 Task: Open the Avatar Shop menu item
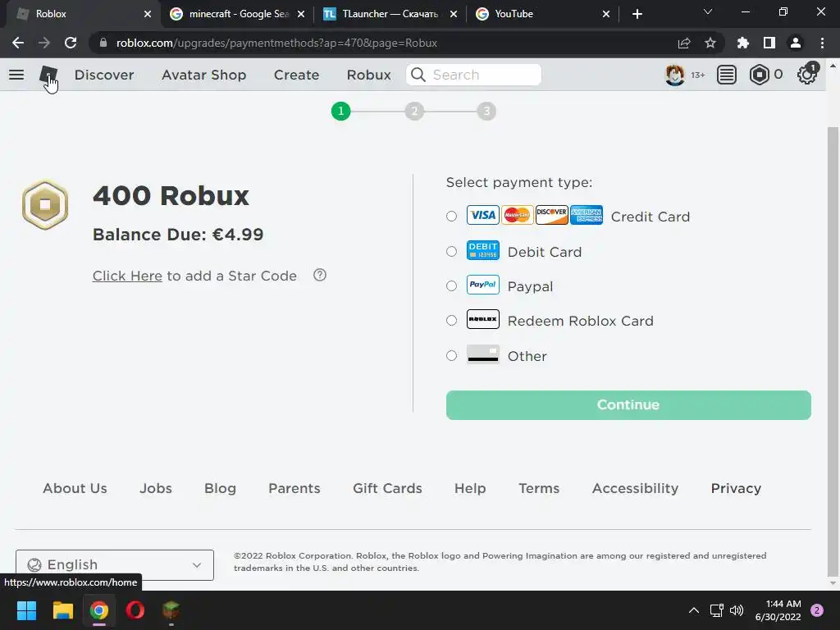204,75
